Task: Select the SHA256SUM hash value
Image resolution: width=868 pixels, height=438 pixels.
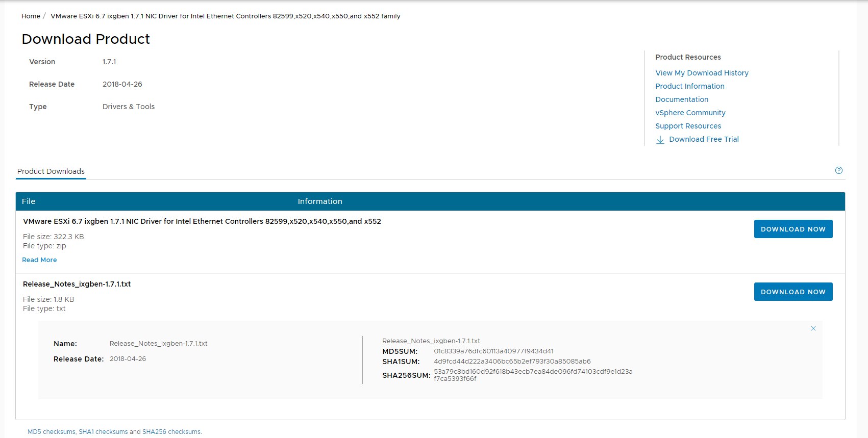Action: [x=533, y=375]
